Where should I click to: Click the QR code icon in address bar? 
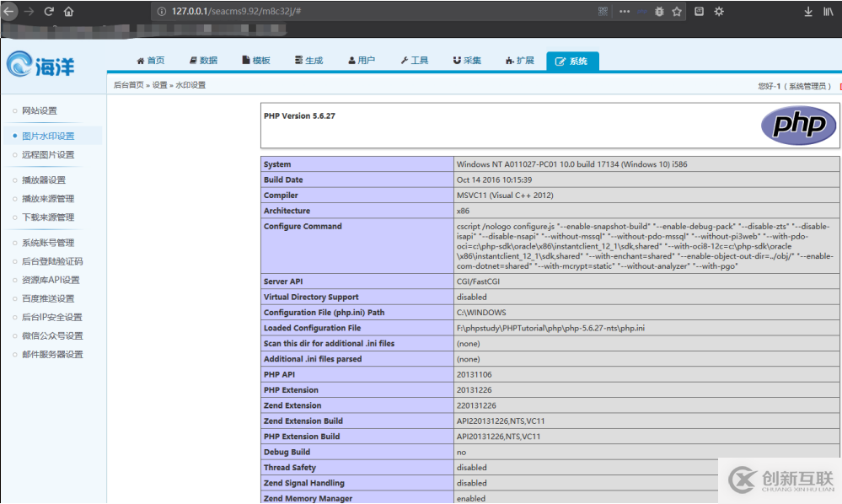coord(603,12)
